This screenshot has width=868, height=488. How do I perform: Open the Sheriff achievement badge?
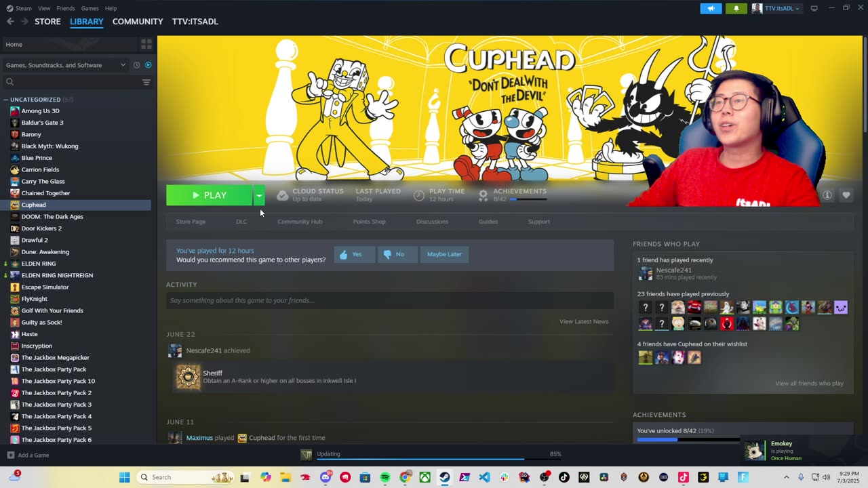coord(189,377)
